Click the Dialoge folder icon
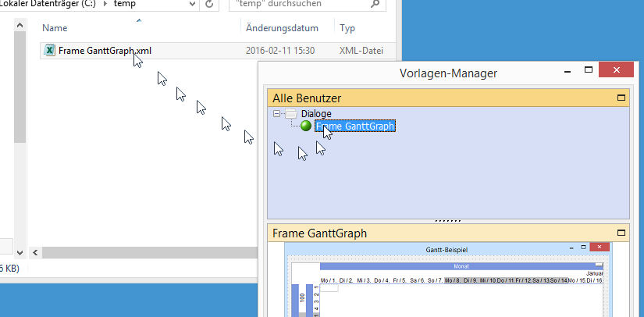644x317 pixels. (x=291, y=114)
